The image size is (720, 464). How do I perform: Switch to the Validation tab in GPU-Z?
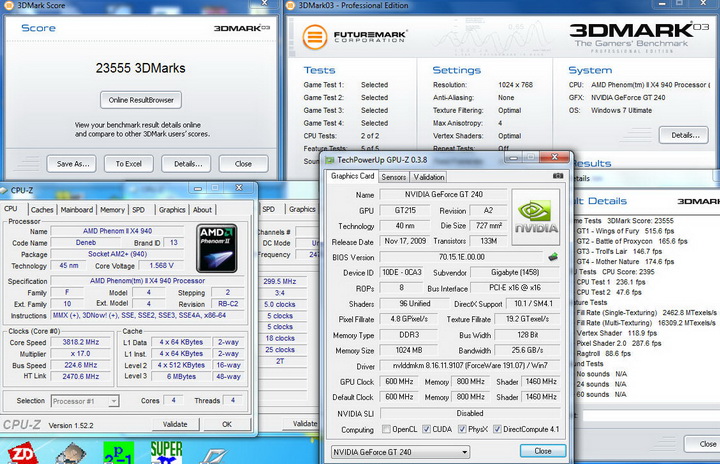point(428,177)
